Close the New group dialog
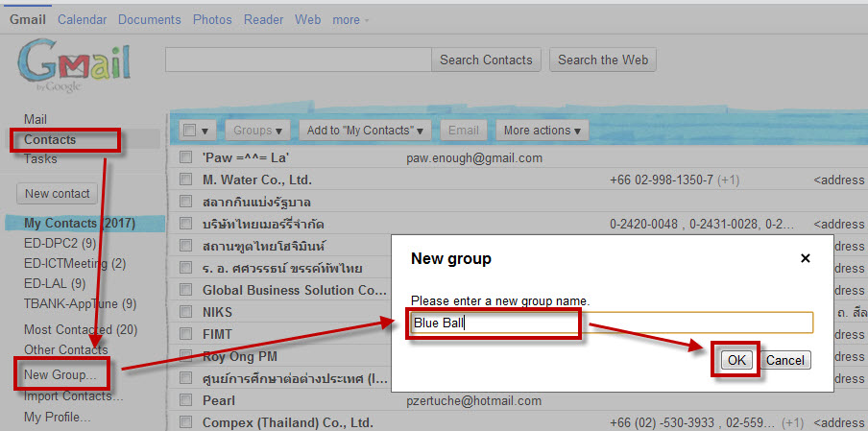Viewport: 868px width, 431px height. pyautogui.click(x=806, y=258)
